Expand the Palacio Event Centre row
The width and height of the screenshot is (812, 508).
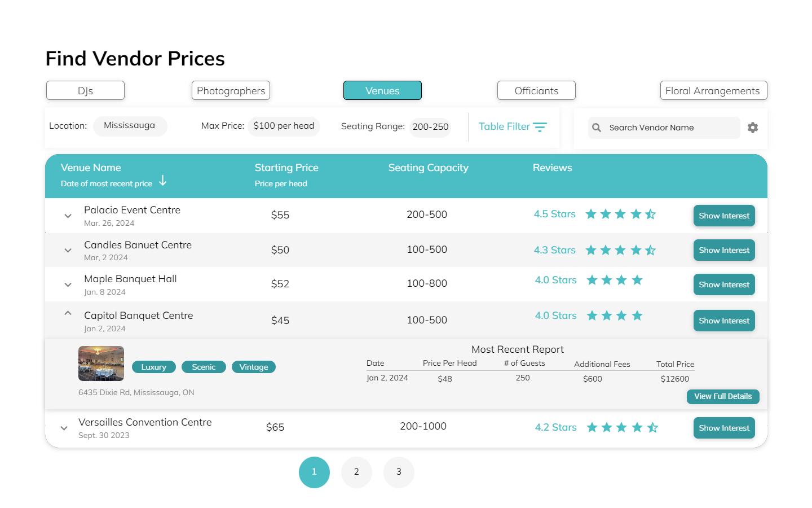(68, 216)
